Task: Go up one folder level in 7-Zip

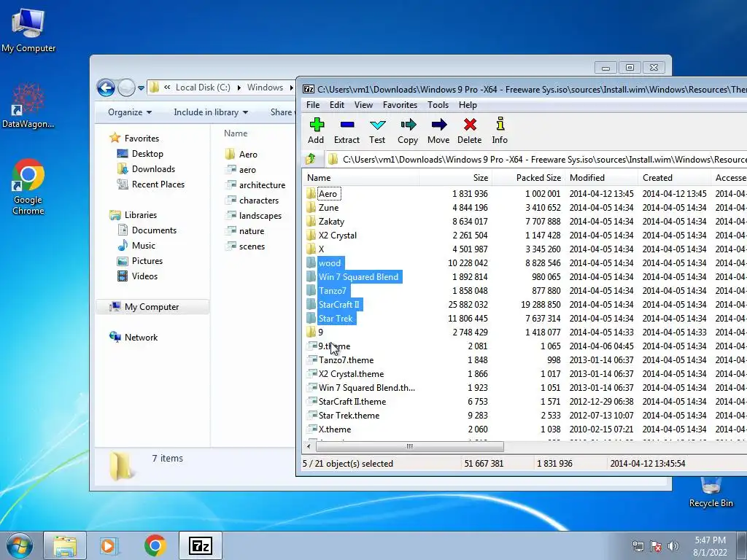Action: pos(311,159)
